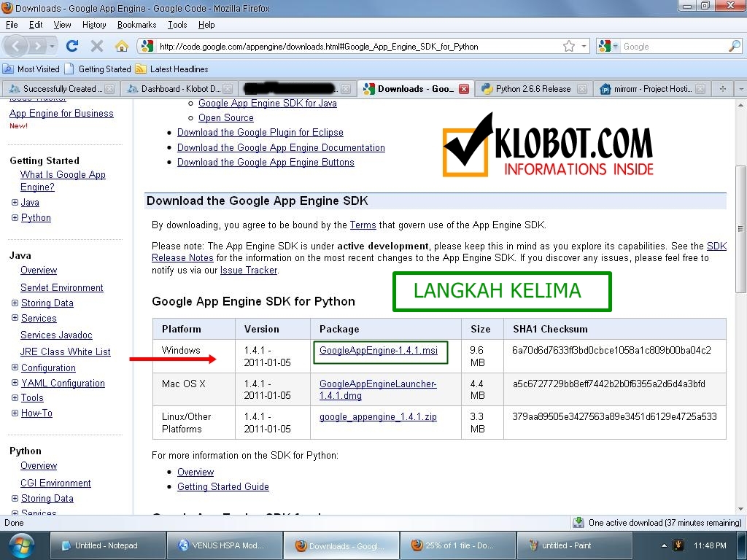Click the vertical scrollbar thumb
The image size is (747, 560).
(x=740, y=230)
